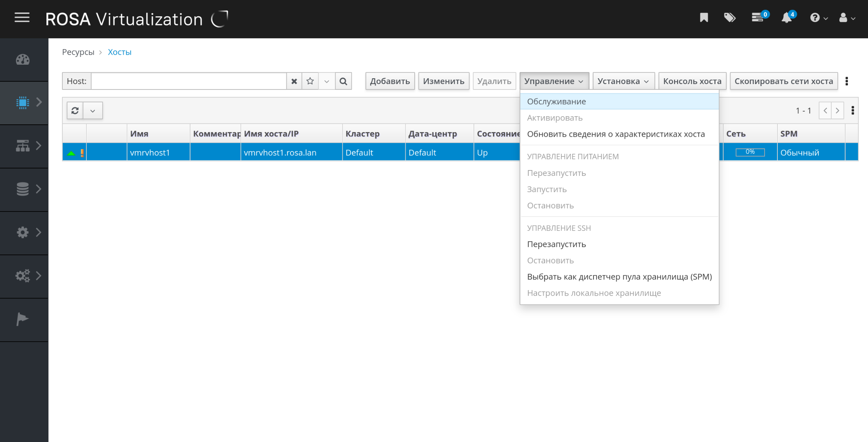
Task: Click the bookmarks icon in header
Action: point(703,18)
